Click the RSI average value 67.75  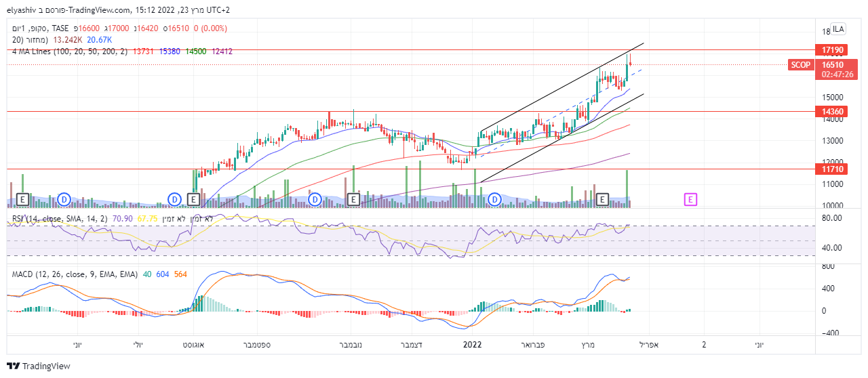point(147,219)
